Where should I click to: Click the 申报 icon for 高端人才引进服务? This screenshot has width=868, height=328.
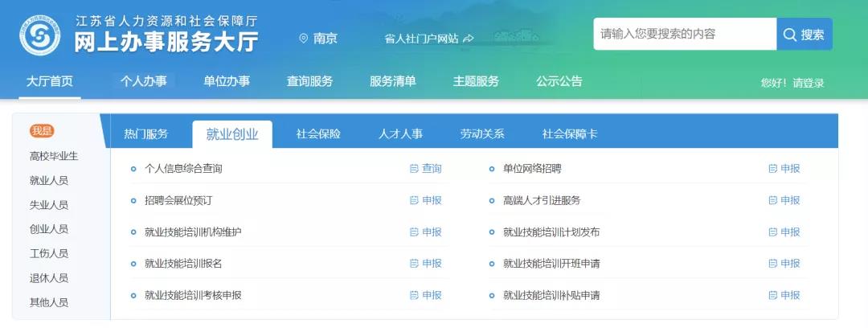click(x=772, y=200)
